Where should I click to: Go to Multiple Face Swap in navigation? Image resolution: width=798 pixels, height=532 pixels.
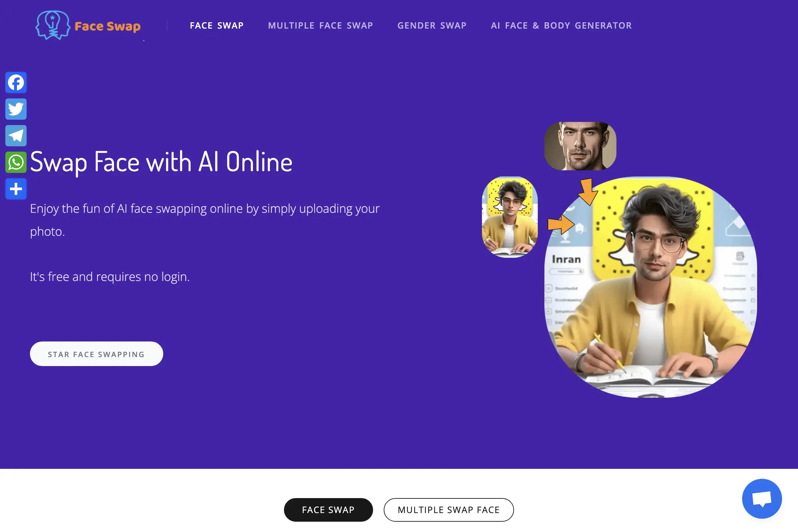pyautogui.click(x=321, y=26)
